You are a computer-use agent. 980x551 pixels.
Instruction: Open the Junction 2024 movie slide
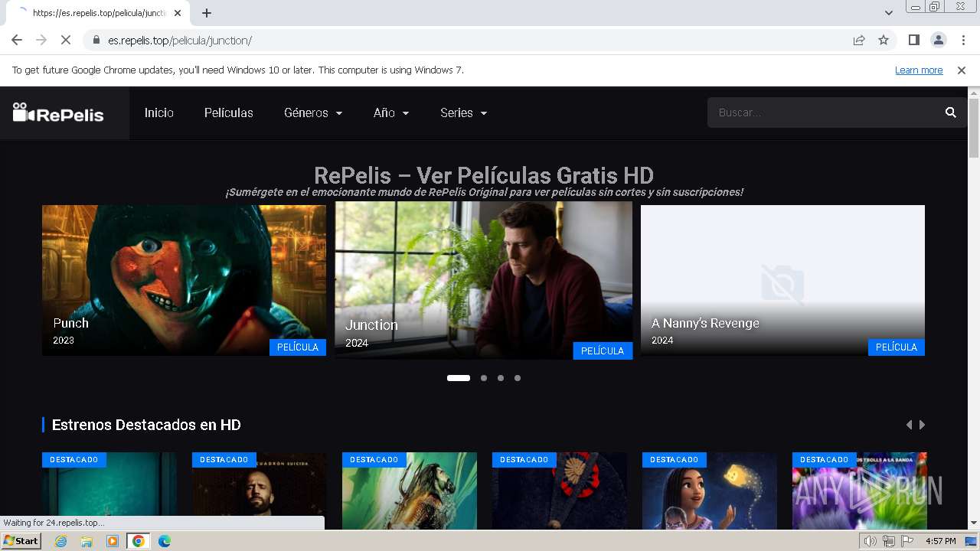coord(484,280)
